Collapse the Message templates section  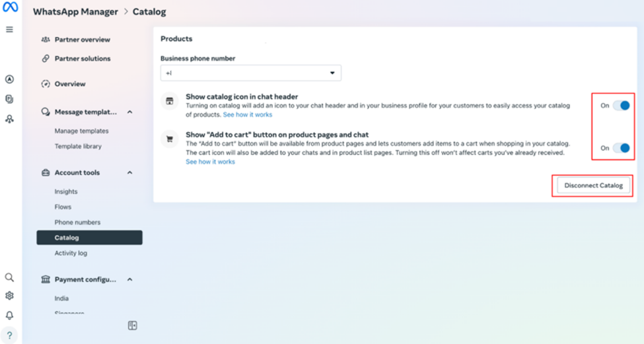coord(129,112)
